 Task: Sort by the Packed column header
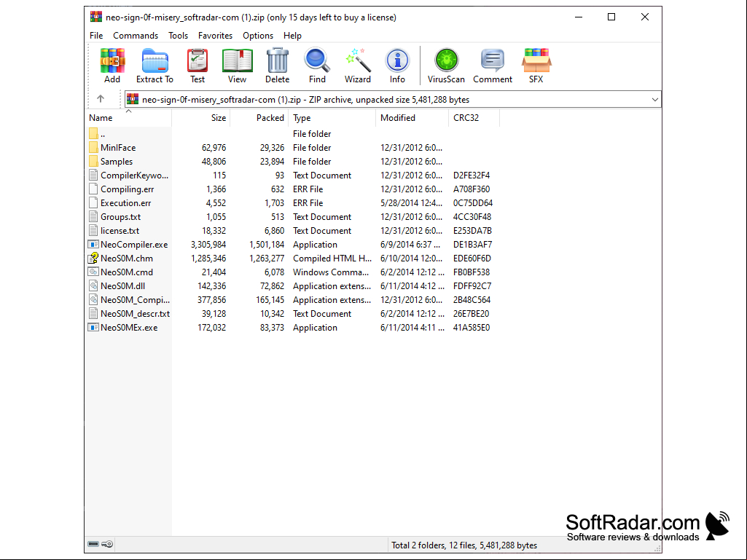[259, 118]
